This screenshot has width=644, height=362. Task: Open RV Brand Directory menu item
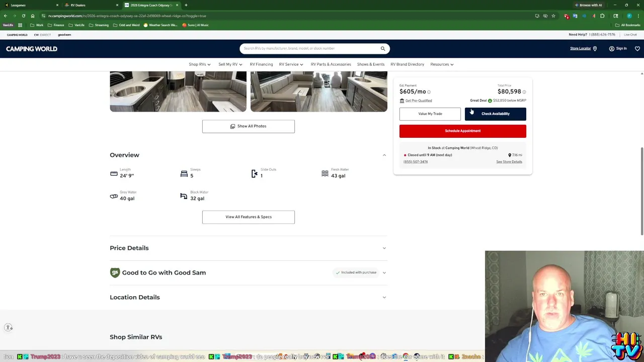click(407, 64)
